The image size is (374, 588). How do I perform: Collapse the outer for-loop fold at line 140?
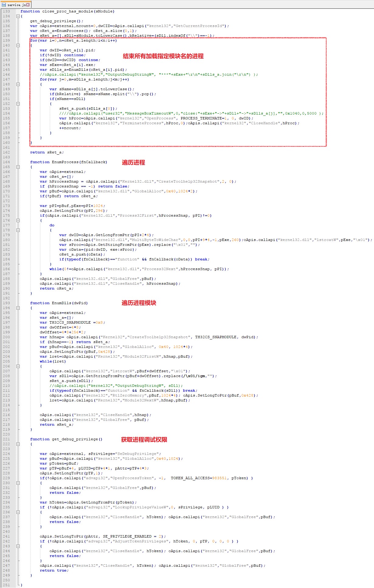tap(18, 45)
